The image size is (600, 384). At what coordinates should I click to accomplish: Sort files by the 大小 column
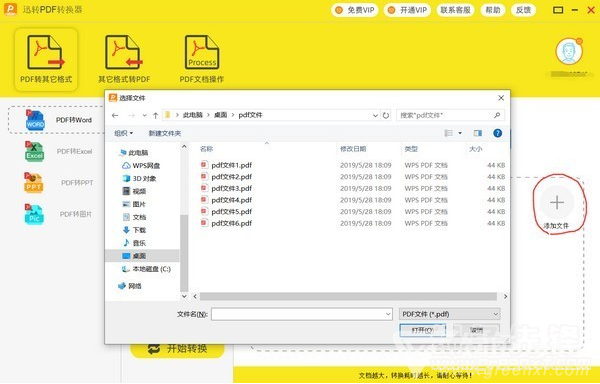(476, 149)
